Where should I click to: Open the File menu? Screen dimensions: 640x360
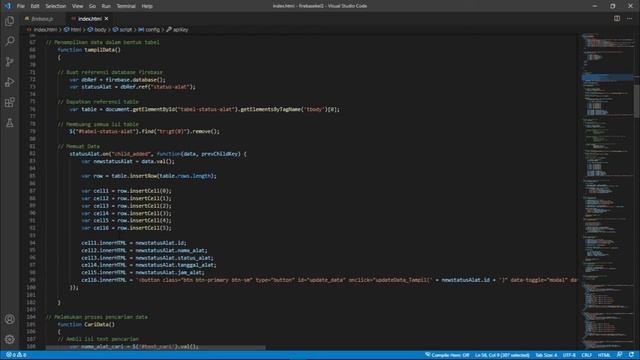click(20, 6)
